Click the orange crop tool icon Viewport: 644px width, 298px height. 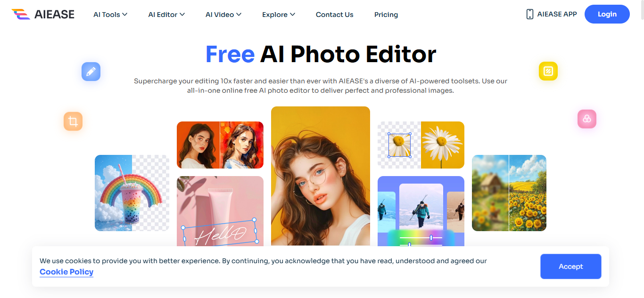(73, 121)
